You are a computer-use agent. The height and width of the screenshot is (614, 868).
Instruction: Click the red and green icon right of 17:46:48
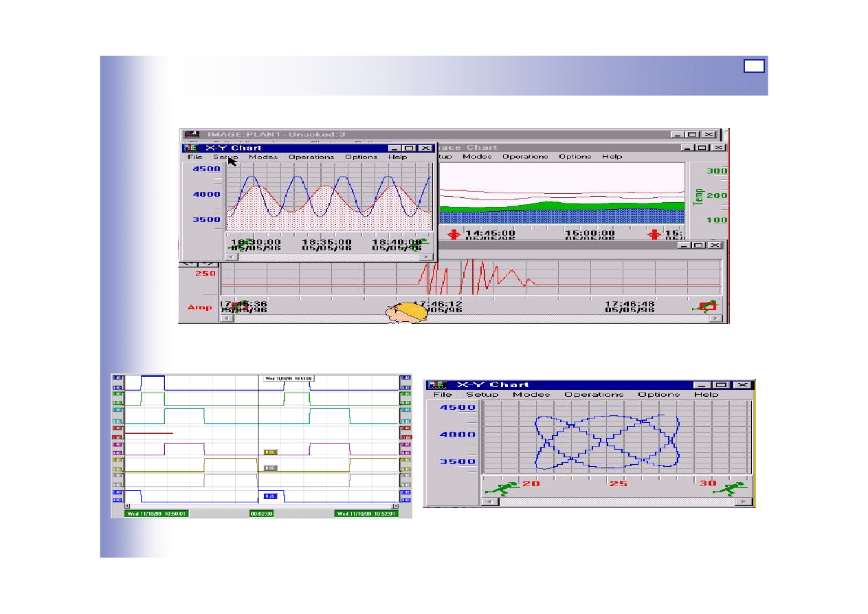pos(707,306)
